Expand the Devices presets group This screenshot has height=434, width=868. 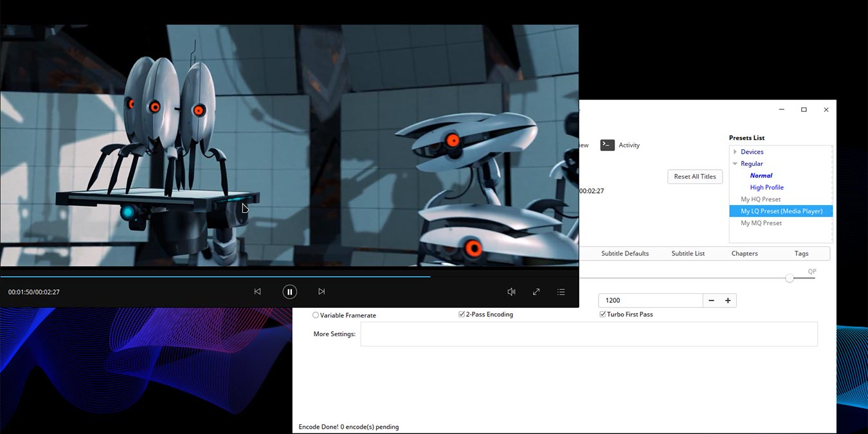(735, 151)
